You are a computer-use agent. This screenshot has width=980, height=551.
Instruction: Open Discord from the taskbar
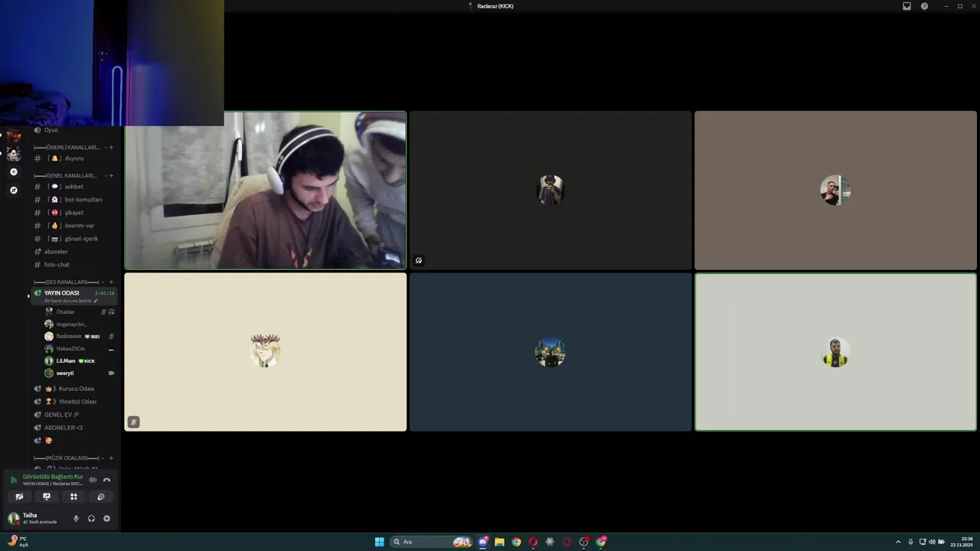pyautogui.click(x=483, y=542)
